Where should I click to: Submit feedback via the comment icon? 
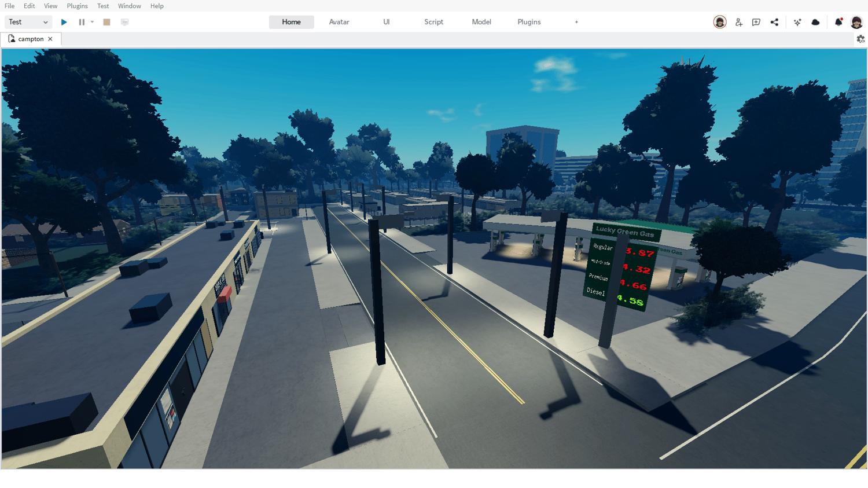(x=756, y=22)
